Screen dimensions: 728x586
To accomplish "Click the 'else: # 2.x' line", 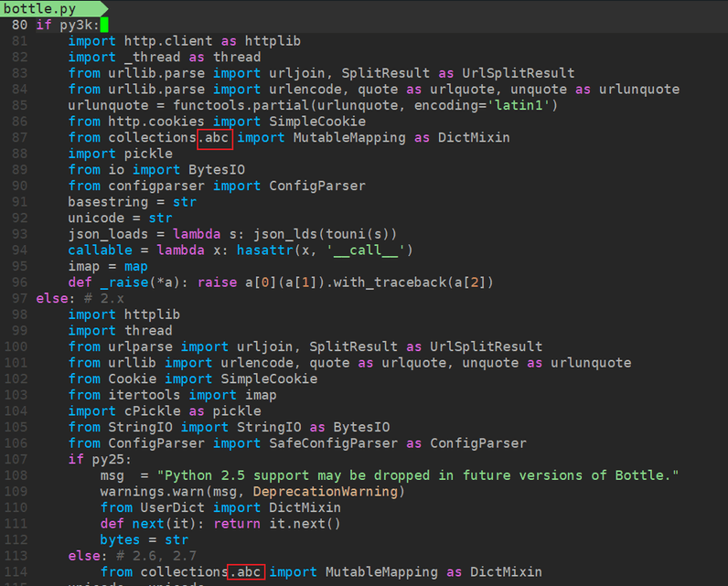I will coord(80,298).
